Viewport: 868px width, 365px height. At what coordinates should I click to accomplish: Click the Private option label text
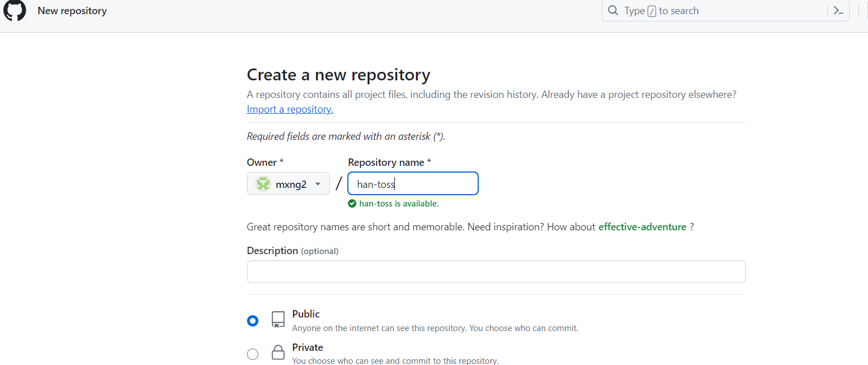click(x=308, y=347)
